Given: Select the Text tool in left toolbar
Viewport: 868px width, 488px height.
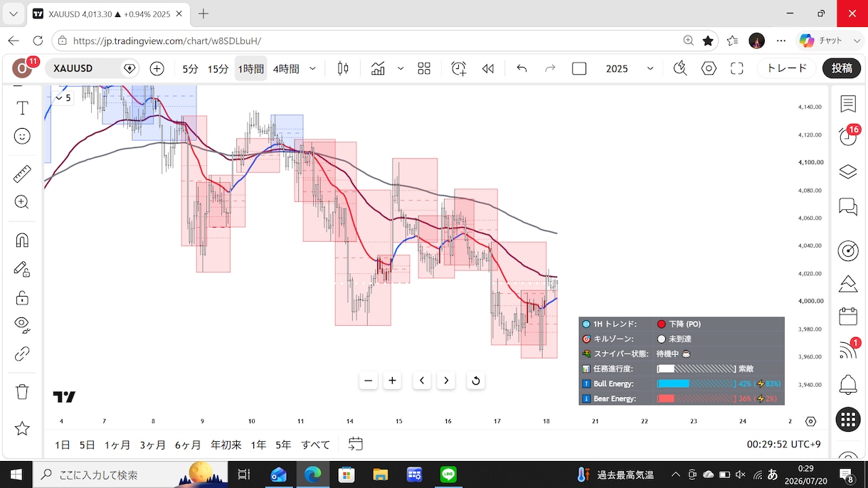Looking at the screenshot, I should click(22, 108).
